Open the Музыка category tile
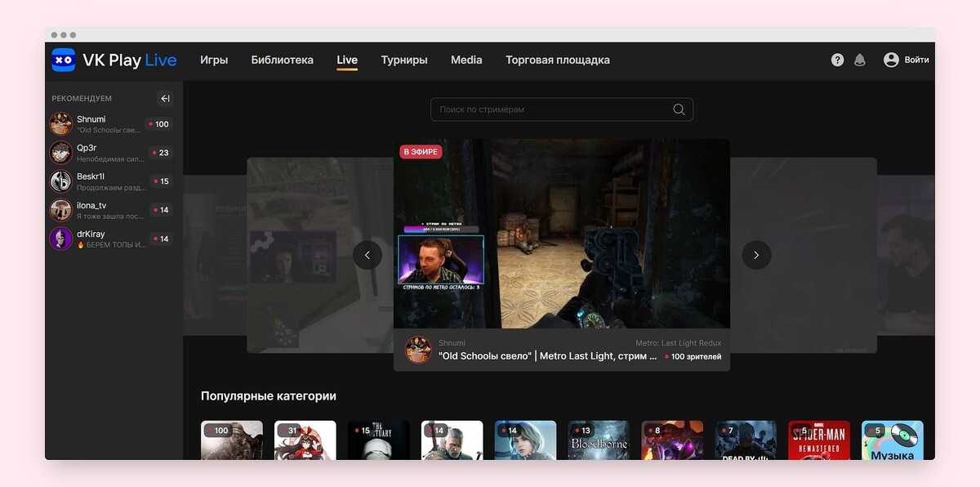Image resolution: width=980 pixels, height=487 pixels. [x=893, y=440]
